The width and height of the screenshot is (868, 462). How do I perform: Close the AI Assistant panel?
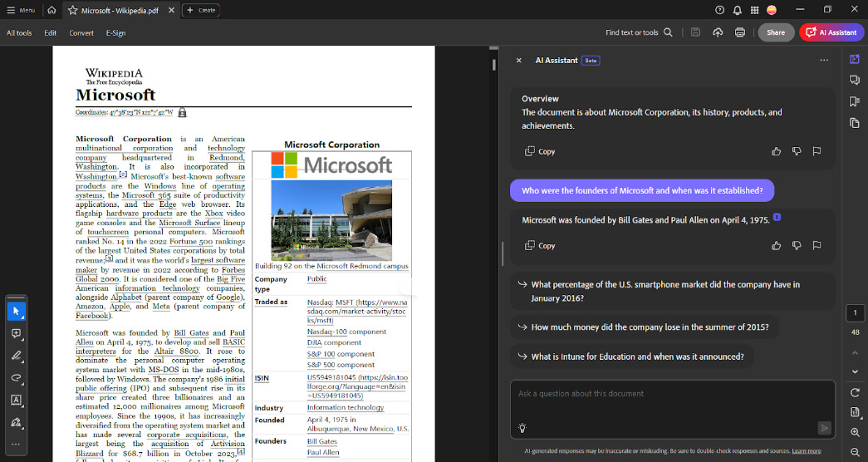pyautogui.click(x=518, y=61)
